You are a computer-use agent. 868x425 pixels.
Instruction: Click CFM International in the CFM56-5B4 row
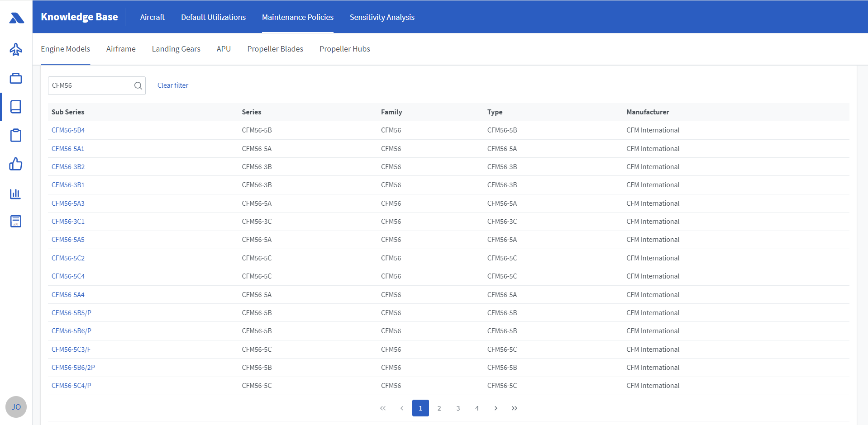point(653,130)
